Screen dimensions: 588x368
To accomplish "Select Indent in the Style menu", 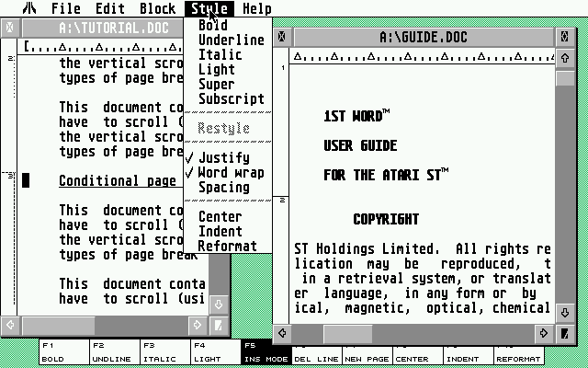I will pos(228,231).
